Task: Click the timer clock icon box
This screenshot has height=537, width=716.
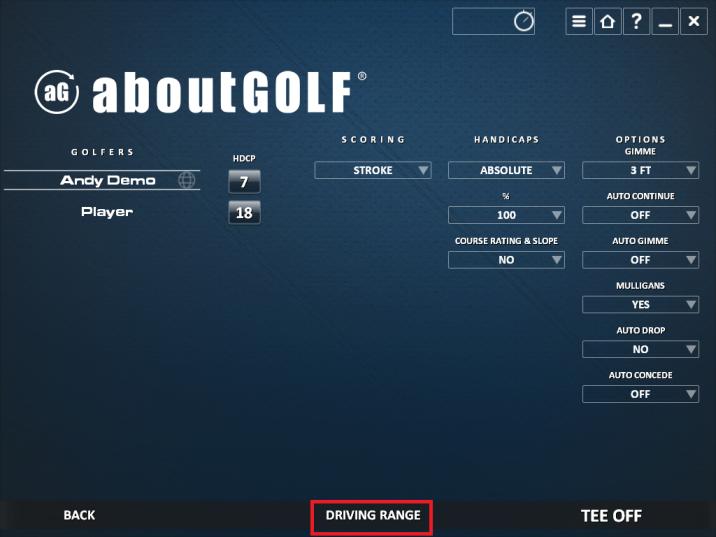Action: [493, 21]
